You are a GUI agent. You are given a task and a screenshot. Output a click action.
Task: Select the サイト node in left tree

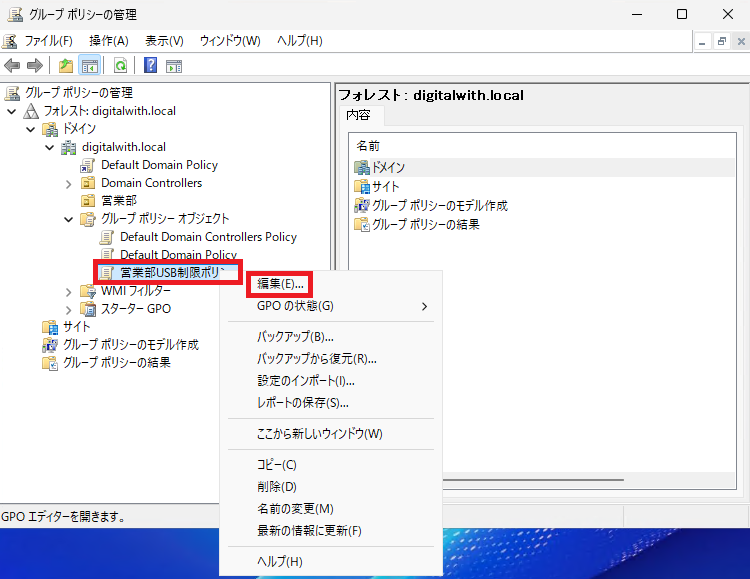coord(77,327)
